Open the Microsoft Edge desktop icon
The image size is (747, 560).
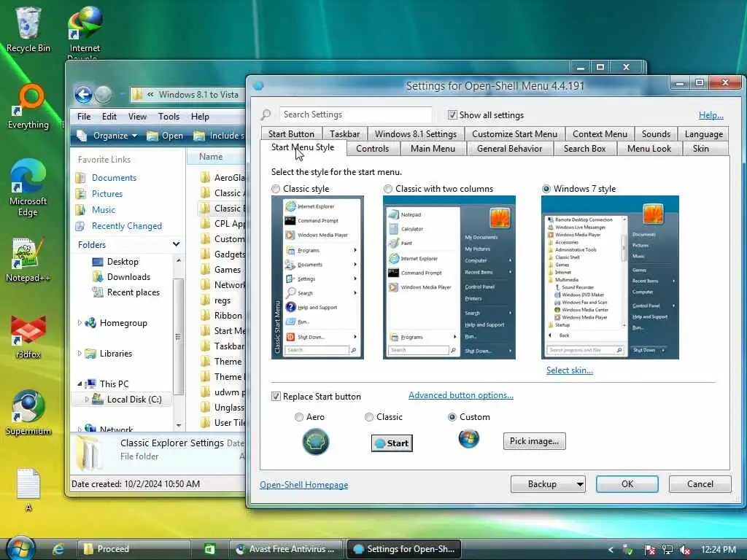click(x=28, y=188)
